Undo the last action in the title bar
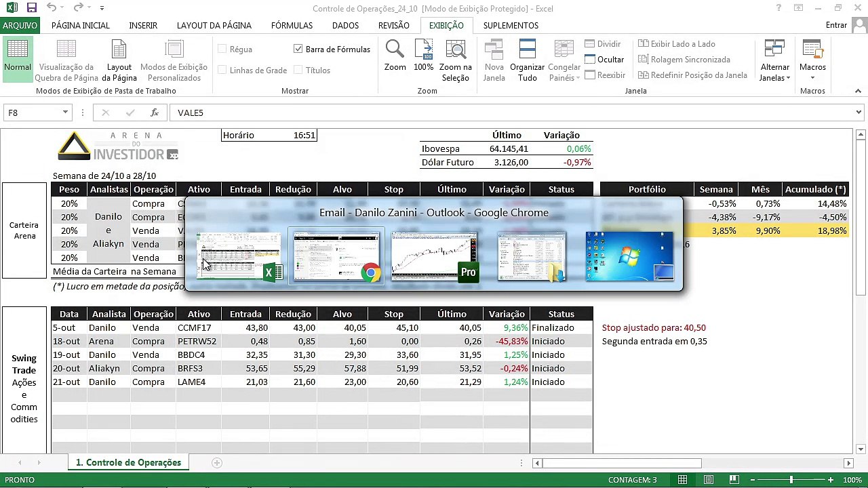Screen dimensions: 868x488 point(52,8)
